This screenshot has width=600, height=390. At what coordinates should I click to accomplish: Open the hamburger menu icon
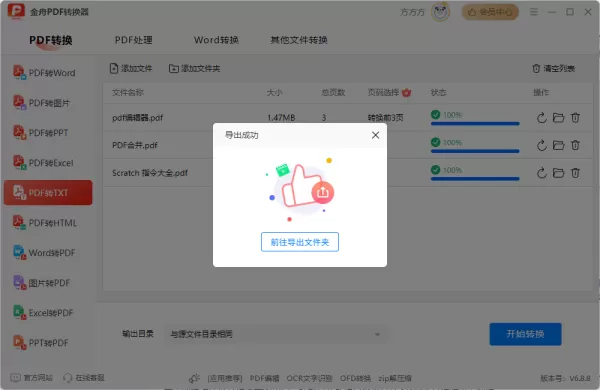[534, 12]
